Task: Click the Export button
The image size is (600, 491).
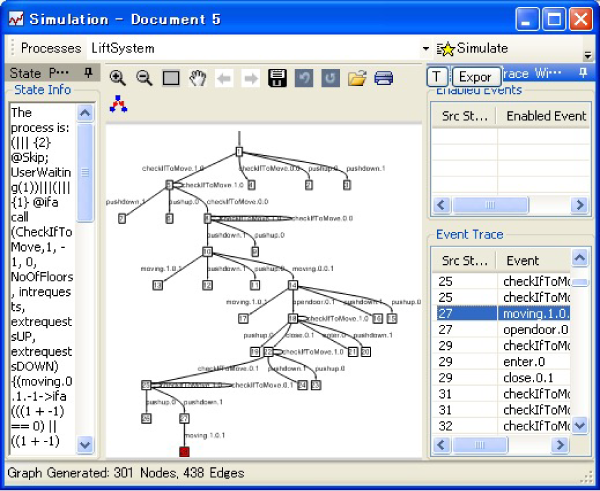Action: [475, 77]
